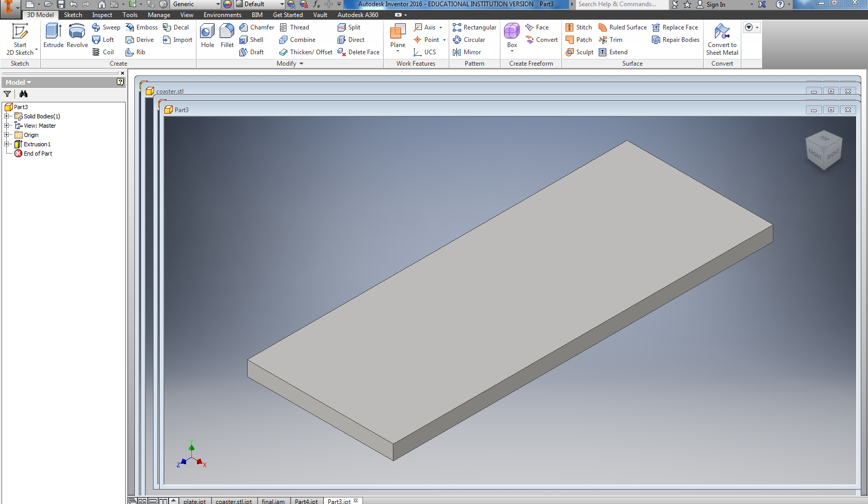The height and width of the screenshot is (504, 868).
Task: Switch to plate.ipt document tab
Action: 194,501
